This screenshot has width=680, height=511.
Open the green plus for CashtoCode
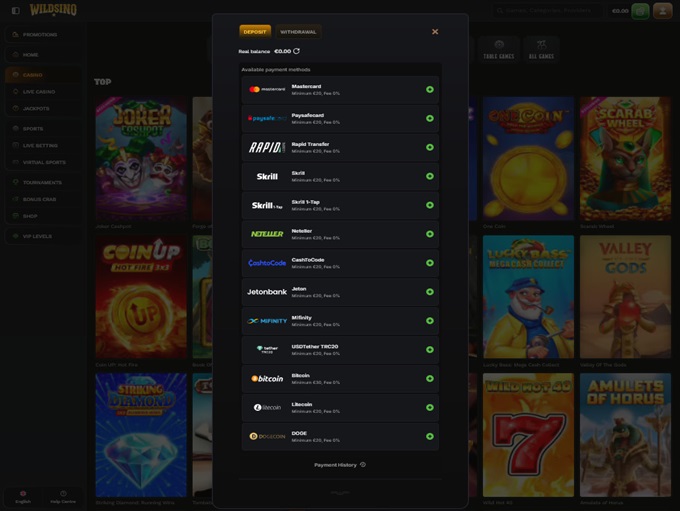[430, 263]
